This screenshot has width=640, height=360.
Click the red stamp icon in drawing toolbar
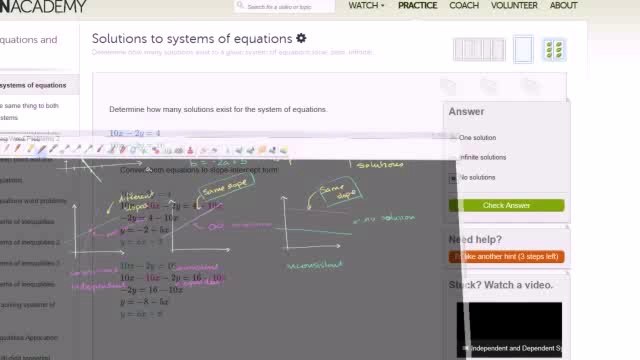[x=190, y=150]
